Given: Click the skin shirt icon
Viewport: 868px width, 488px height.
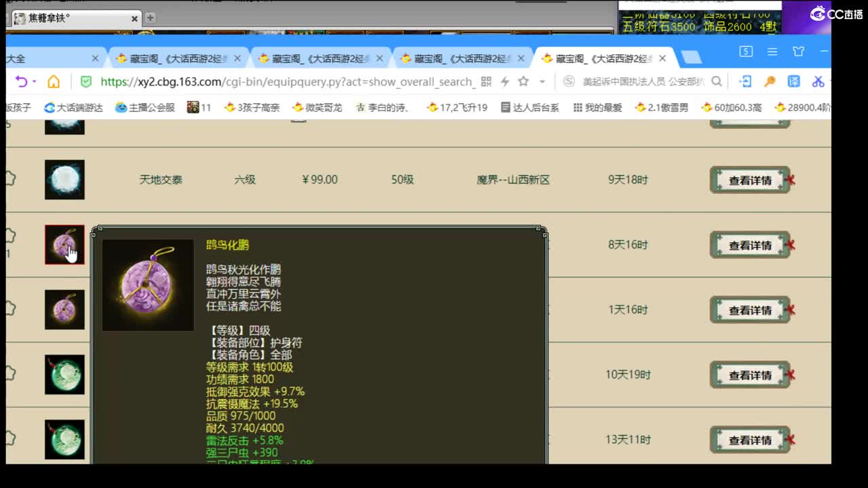Looking at the screenshot, I should [x=799, y=52].
